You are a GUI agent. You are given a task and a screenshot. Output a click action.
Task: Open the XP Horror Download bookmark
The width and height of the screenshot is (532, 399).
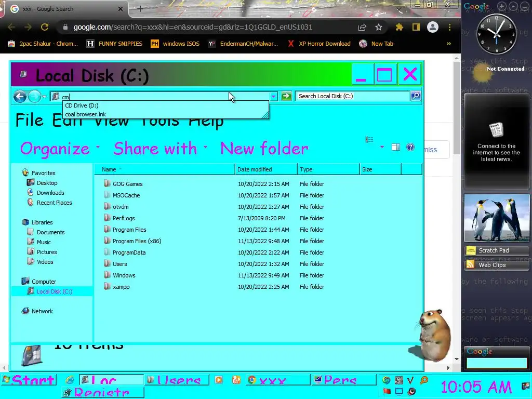pos(319,44)
